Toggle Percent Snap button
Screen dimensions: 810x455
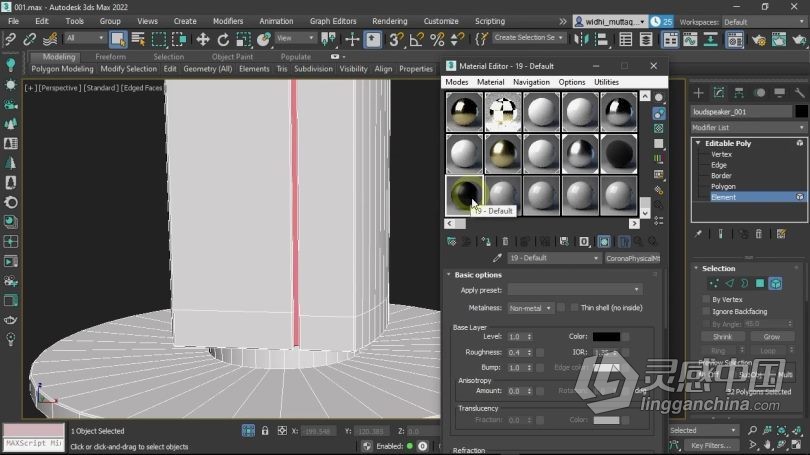point(437,39)
